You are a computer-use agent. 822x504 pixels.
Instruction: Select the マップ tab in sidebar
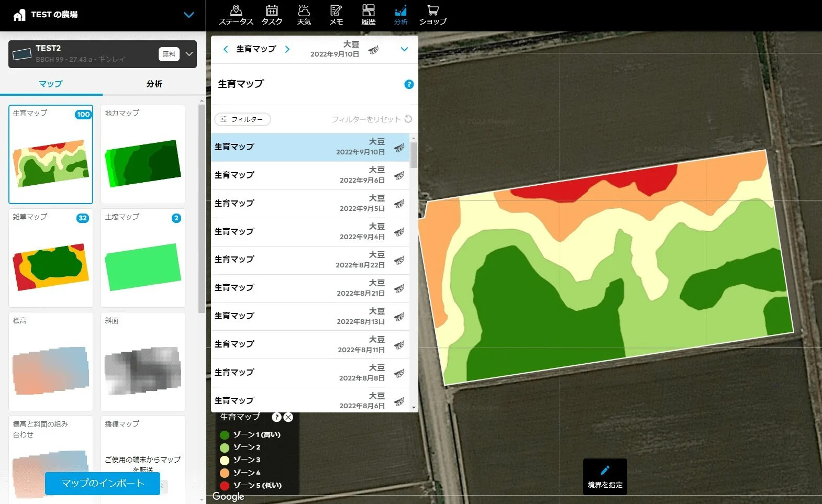coord(51,84)
